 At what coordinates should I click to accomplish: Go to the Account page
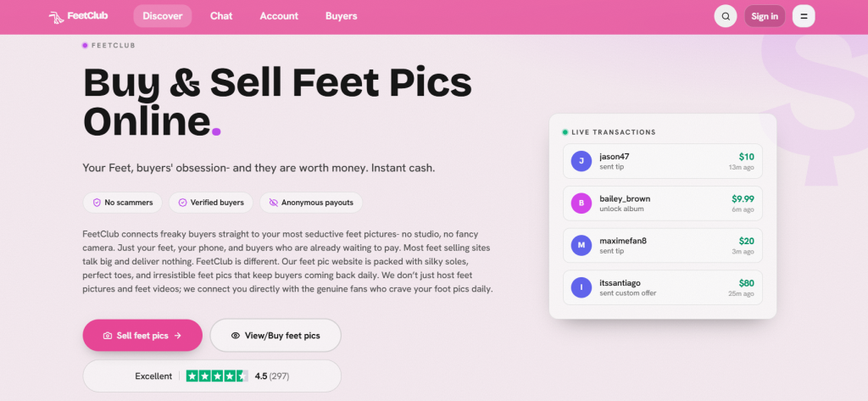click(x=279, y=16)
